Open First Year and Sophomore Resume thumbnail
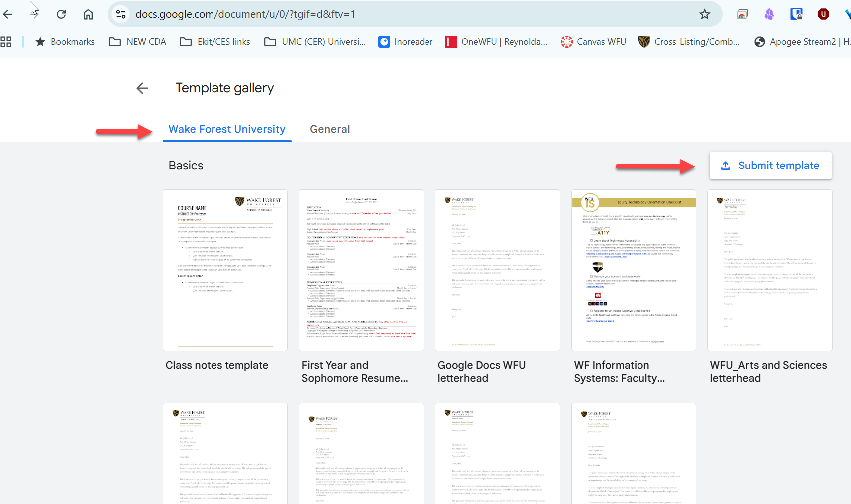This screenshot has width=851, height=504. pyautogui.click(x=361, y=270)
